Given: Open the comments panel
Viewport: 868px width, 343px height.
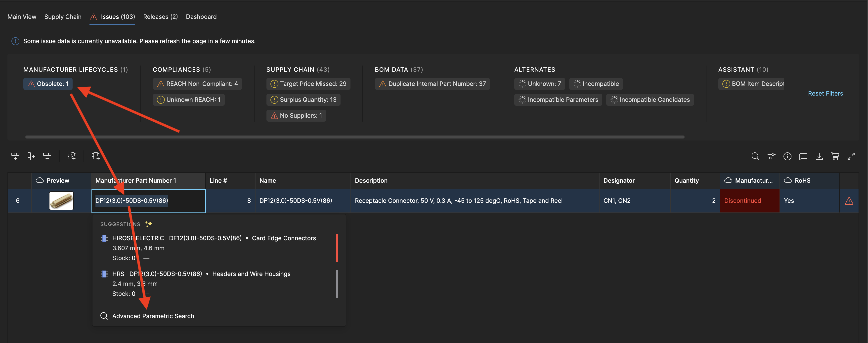Looking at the screenshot, I should point(804,156).
